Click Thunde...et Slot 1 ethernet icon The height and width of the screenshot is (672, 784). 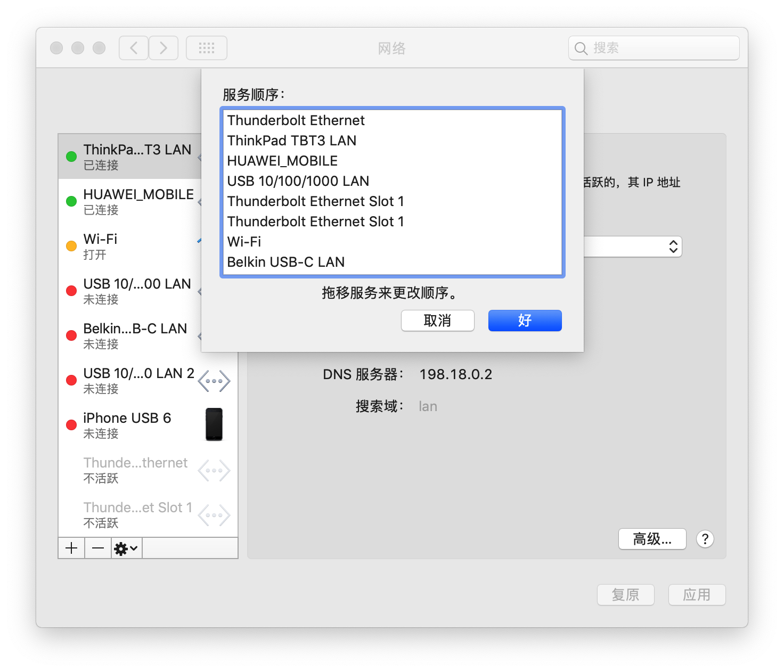(214, 515)
